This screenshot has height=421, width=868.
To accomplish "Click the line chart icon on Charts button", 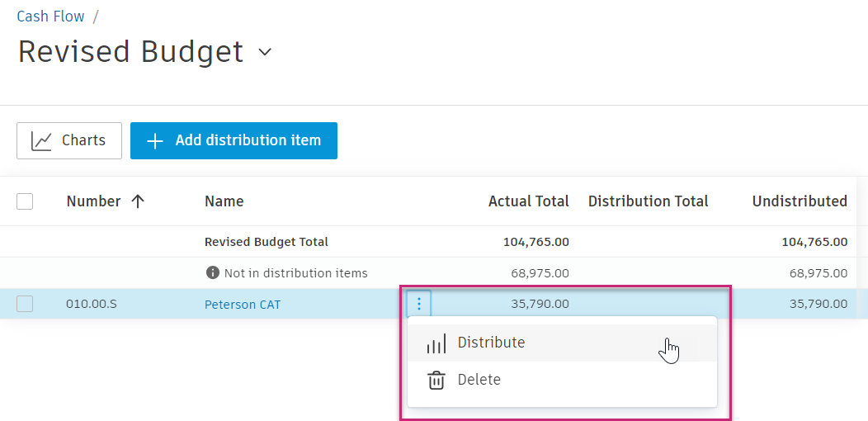I will pyautogui.click(x=41, y=141).
